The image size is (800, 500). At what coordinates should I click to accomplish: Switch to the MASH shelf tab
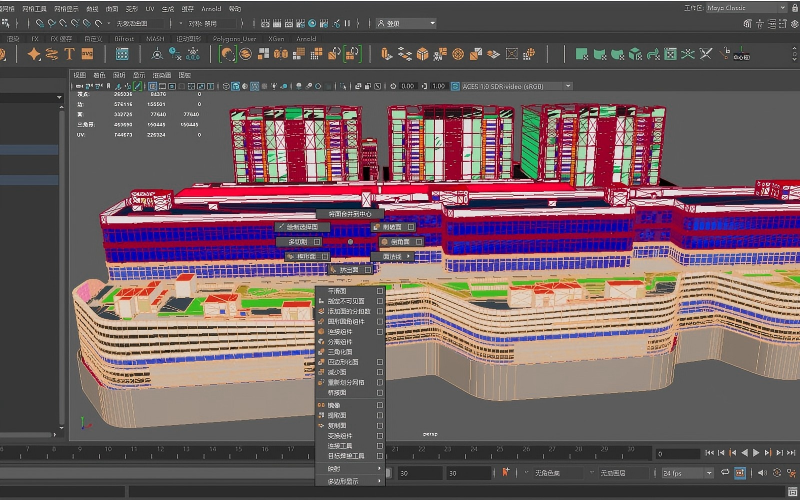pyautogui.click(x=155, y=39)
